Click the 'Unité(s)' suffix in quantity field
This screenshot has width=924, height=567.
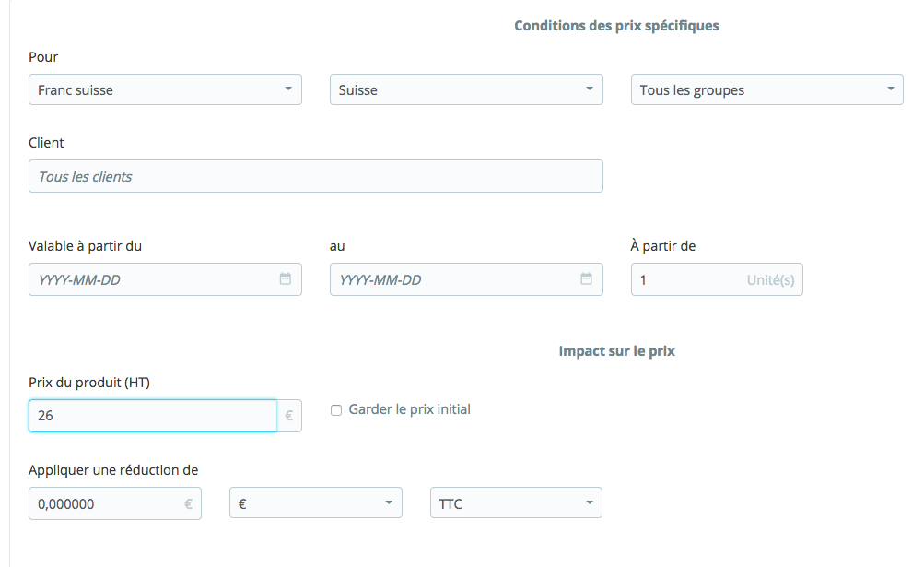click(x=770, y=279)
